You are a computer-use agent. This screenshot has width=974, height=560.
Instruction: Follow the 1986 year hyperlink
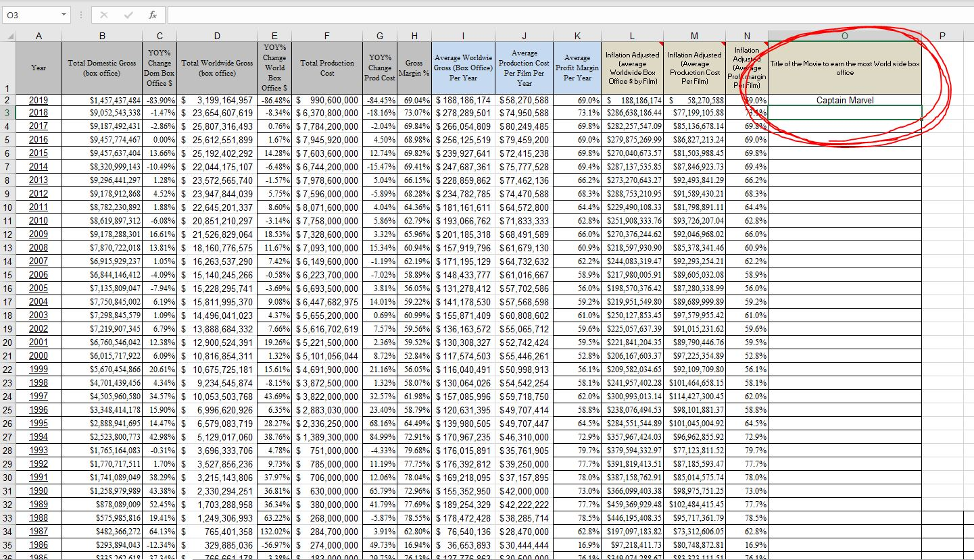tap(39, 544)
